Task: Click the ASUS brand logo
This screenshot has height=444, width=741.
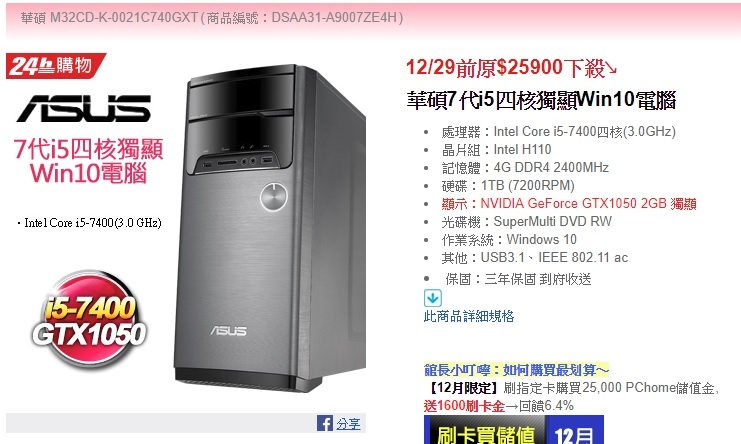Action: click(x=84, y=108)
